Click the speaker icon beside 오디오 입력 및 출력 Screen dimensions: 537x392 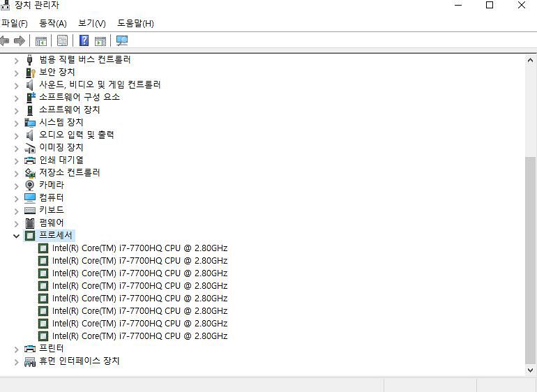(x=30, y=135)
